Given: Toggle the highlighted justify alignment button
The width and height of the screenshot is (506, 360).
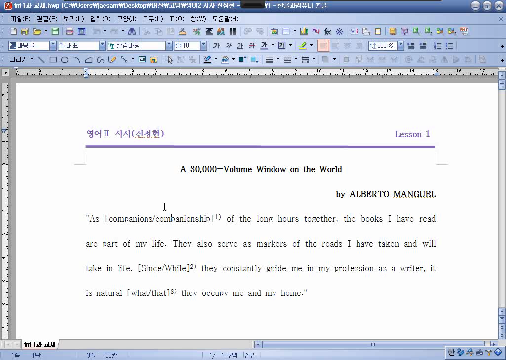Looking at the screenshot, I should pos(323,46).
